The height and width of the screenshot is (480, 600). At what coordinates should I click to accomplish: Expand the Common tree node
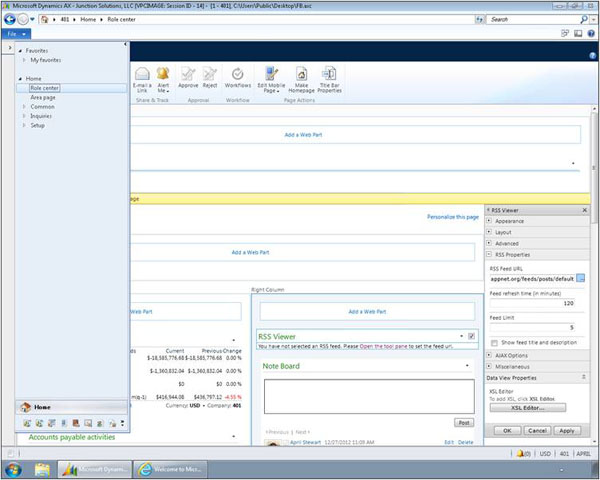[24, 106]
